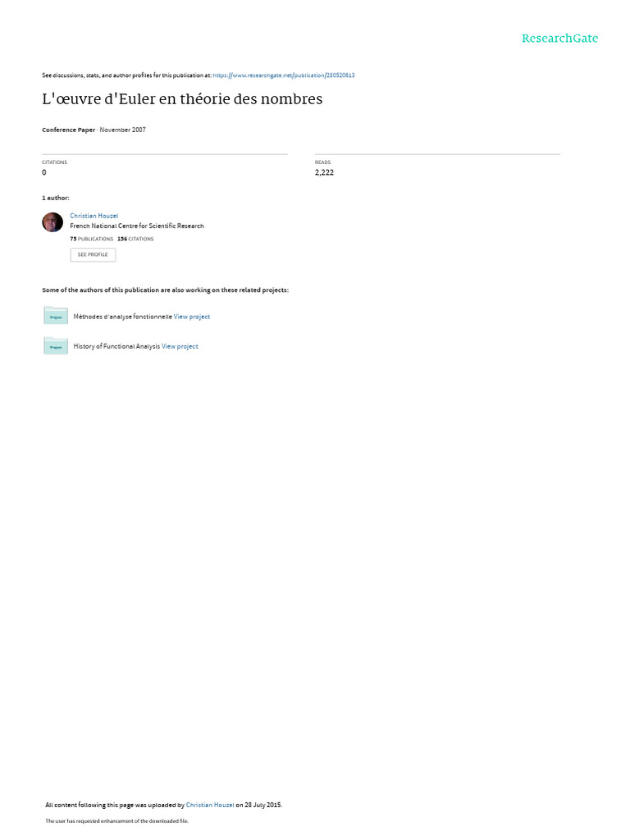Click the History of Functional Analysis folder icon
Screen dimensions: 630x840
pyautogui.click(x=56, y=345)
